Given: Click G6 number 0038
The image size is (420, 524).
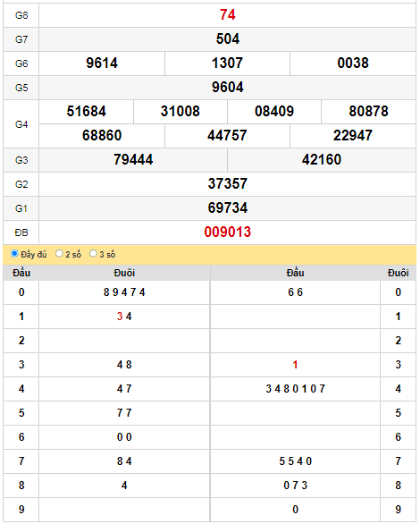Looking at the screenshot, I should [353, 63].
